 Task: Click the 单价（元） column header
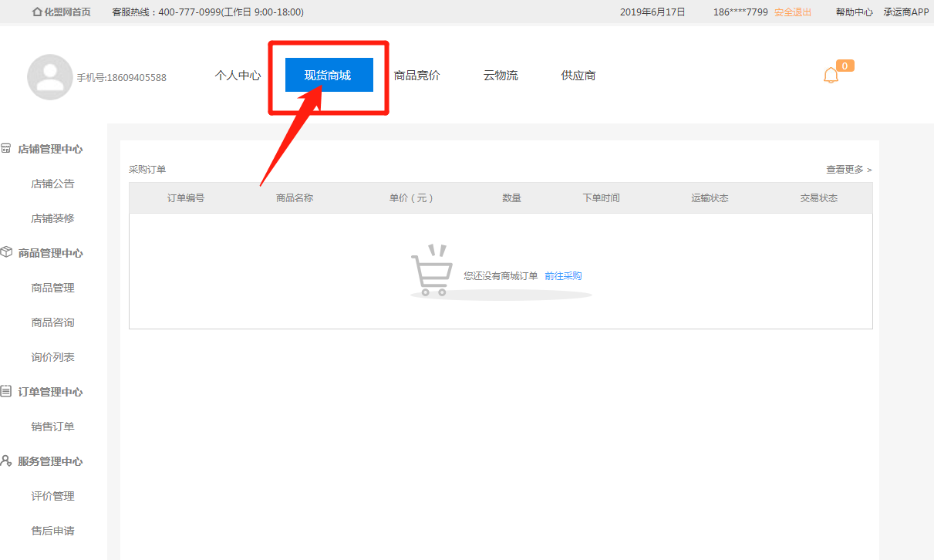411,198
